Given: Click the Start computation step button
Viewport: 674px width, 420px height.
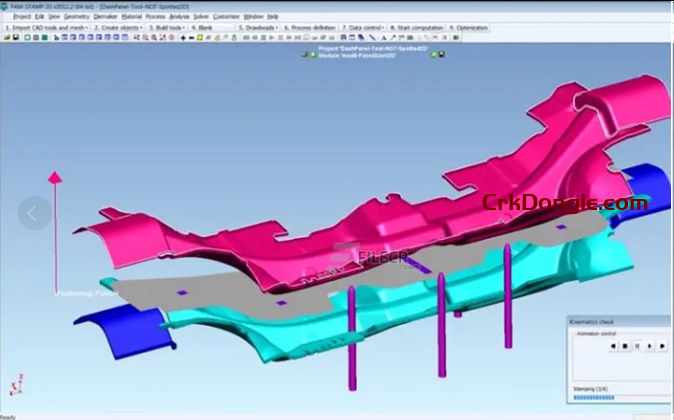Looking at the screenshot, I should 417,28.
